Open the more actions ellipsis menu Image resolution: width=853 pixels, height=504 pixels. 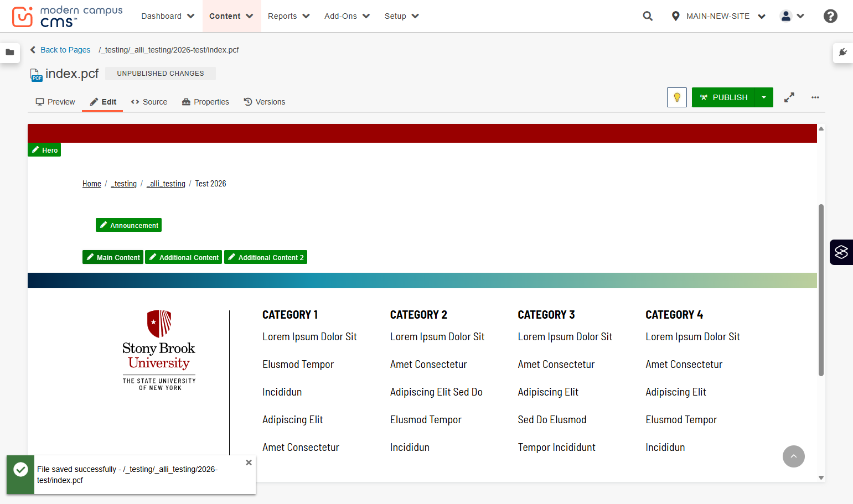(x=815, y=97)
